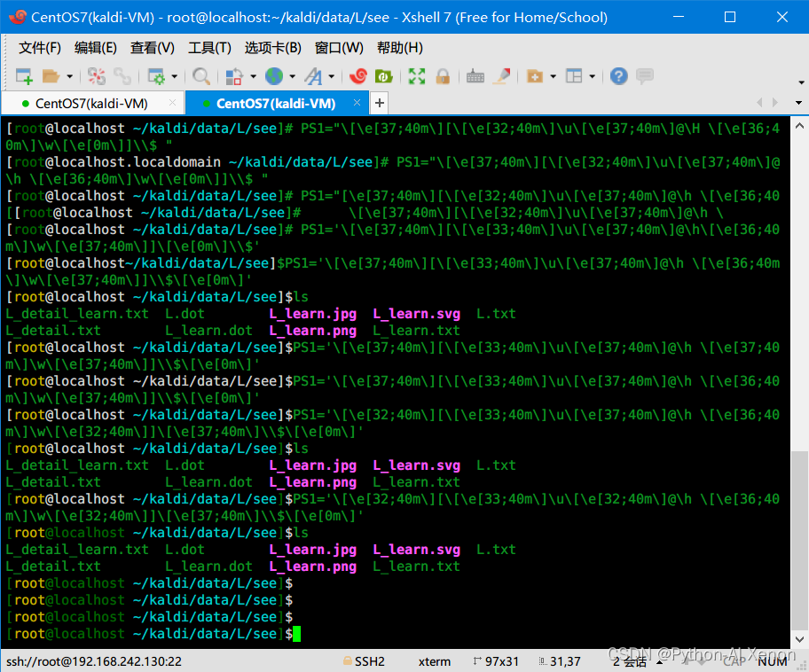Open the color scheme icon
809x672 pixels.
coord(234,76)
